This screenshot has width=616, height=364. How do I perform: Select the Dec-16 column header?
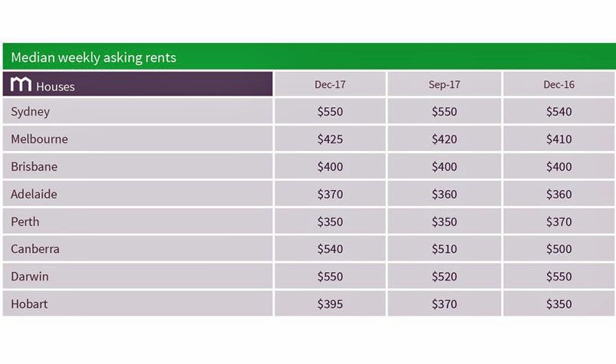tap(558, 84)
